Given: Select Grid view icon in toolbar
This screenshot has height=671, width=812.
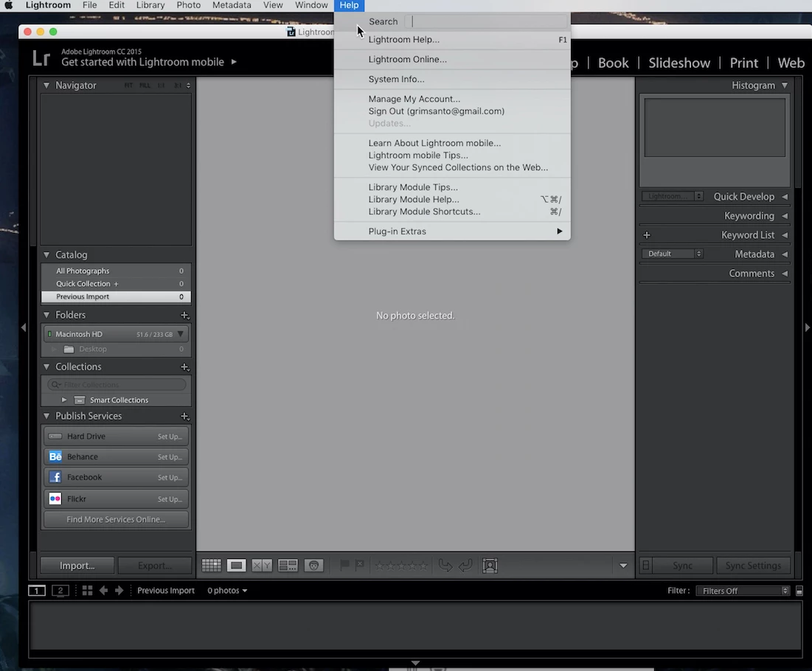Looking at the screenshot, I should pos(211,566).
